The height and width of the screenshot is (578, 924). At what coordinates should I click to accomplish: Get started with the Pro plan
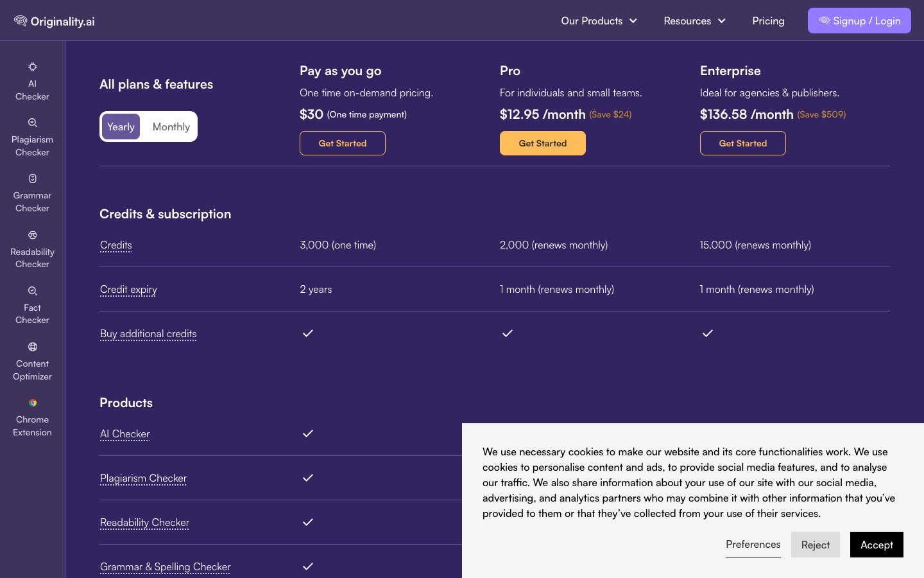click(x=542, y=143)
